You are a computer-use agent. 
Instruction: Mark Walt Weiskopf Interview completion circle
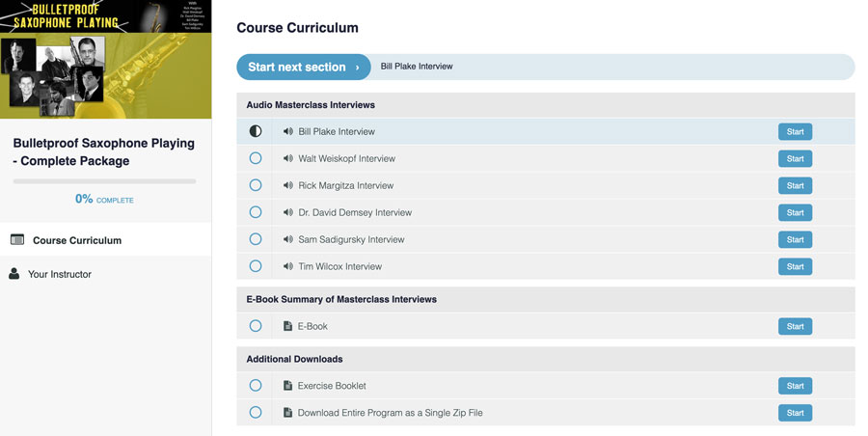coord(256,158)
